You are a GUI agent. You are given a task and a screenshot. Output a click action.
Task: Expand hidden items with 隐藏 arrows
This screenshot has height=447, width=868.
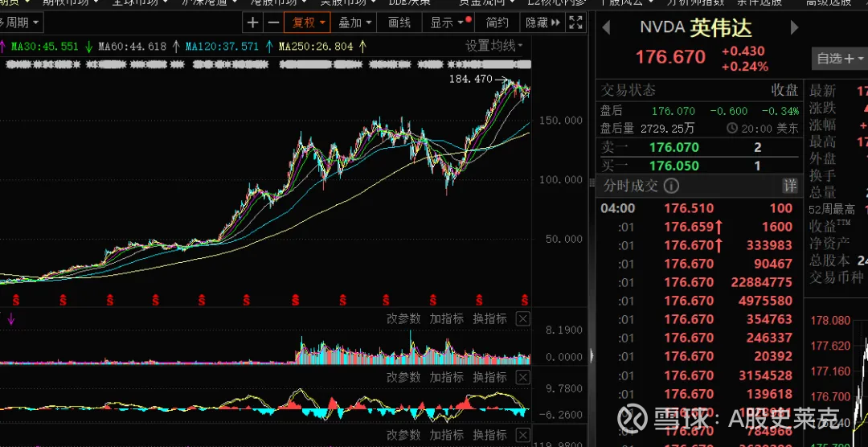pyautogui.click(x=542, y=23)
